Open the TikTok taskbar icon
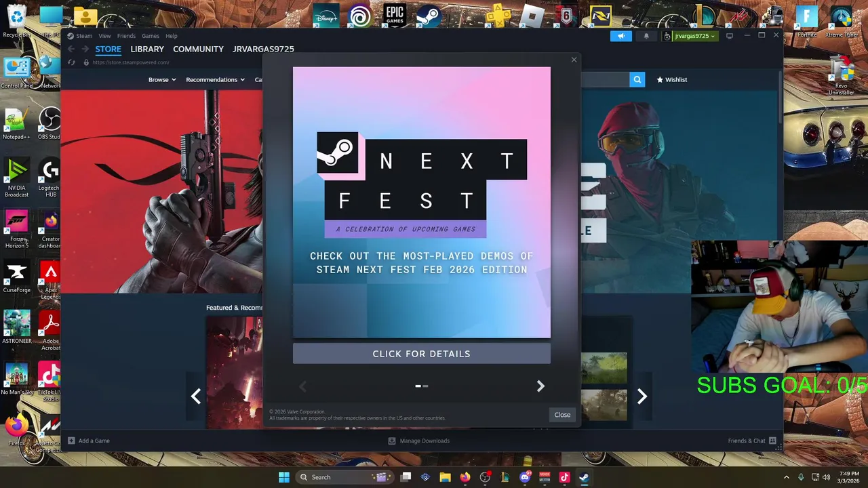This screenshot has height=488, width=868. 564,477
